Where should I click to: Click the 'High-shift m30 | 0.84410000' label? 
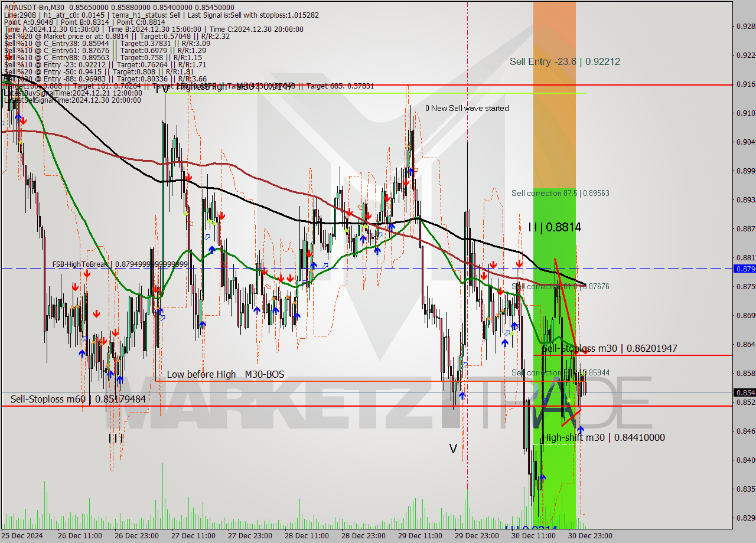point(603,437)
